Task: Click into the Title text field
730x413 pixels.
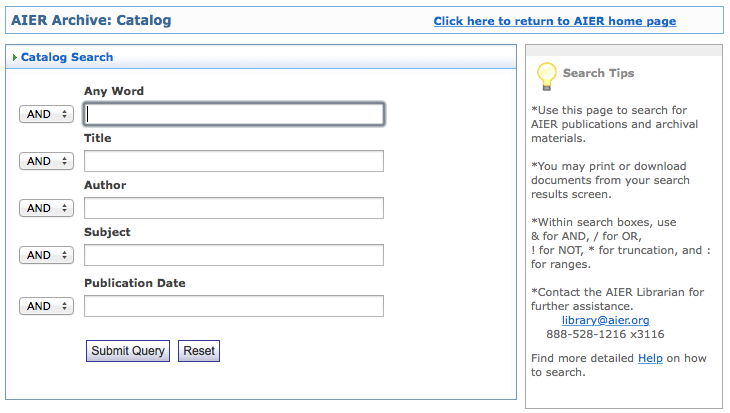Action: tap(234, 161)
